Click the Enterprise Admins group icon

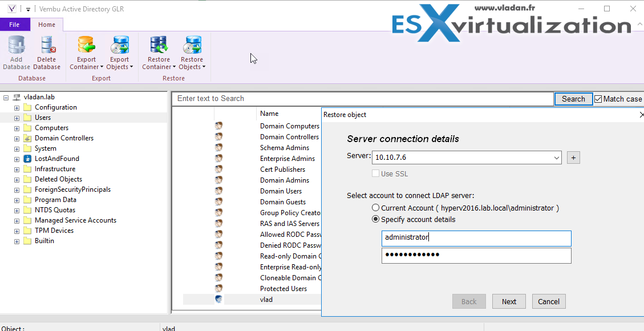click(218, 158)
